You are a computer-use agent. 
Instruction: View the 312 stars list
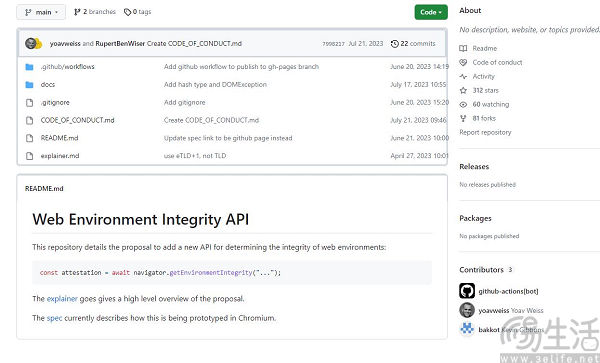(x=485, y=91)
